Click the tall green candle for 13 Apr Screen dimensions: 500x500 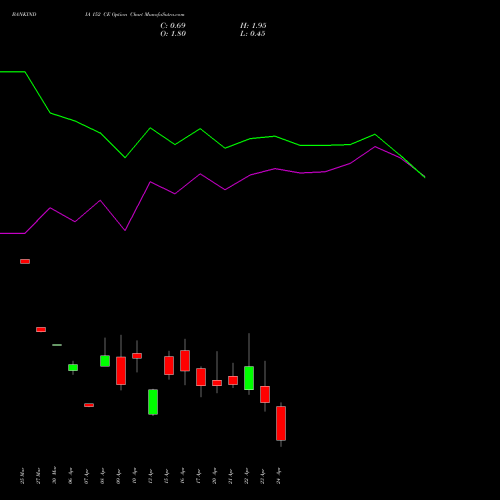pyautogui.click(x=153, y=402)
